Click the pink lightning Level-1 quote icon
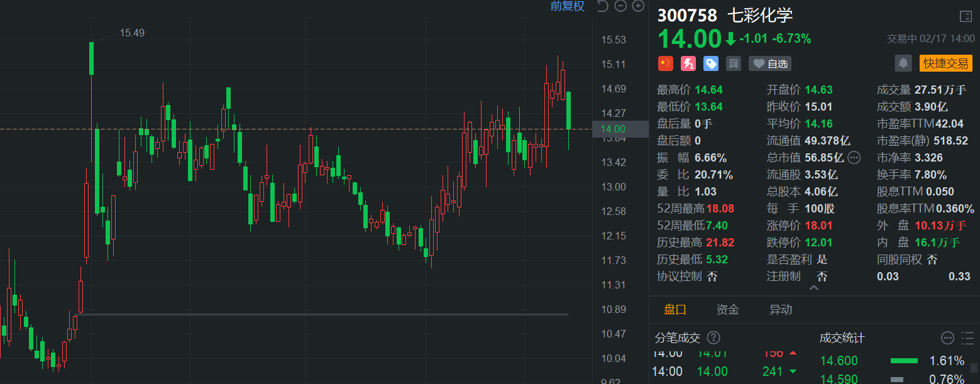 click(688, 63)
